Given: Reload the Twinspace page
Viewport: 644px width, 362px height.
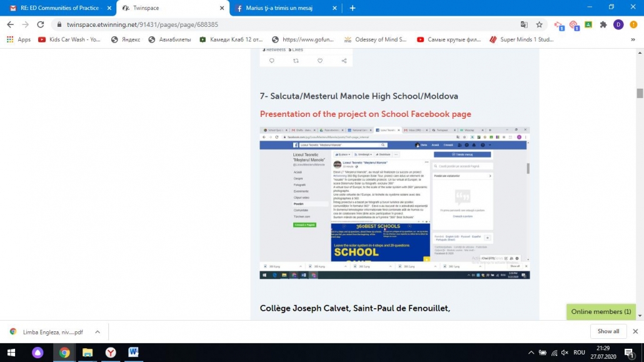Looking at the screenshot, I should [x=41, y=24].
